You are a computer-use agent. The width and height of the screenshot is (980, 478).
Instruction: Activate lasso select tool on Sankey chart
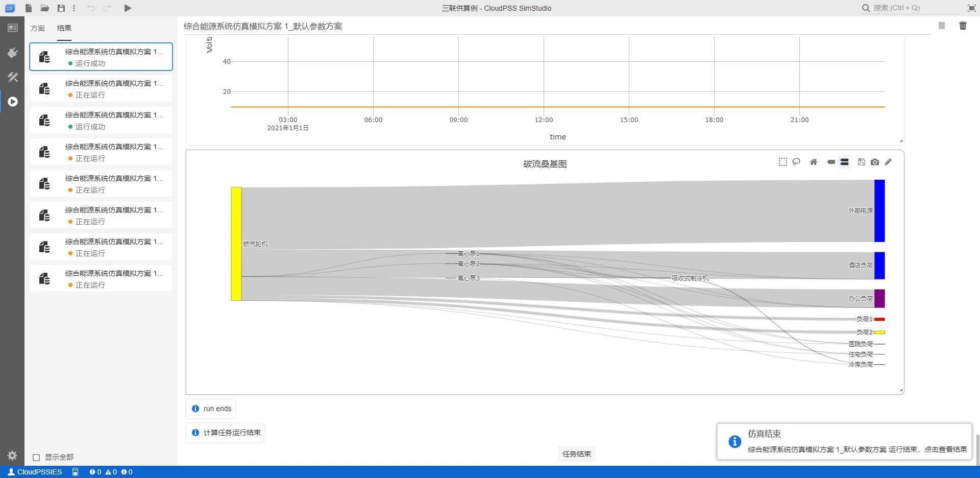(x=796, y=162)
